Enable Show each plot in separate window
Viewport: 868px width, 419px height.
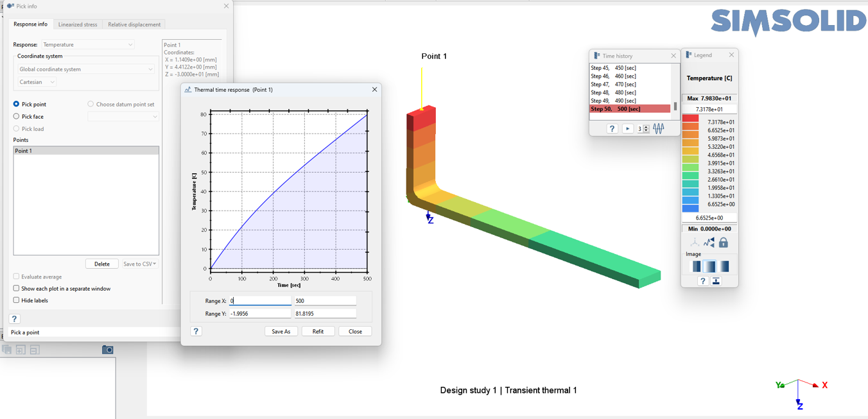tap(17, 289)
